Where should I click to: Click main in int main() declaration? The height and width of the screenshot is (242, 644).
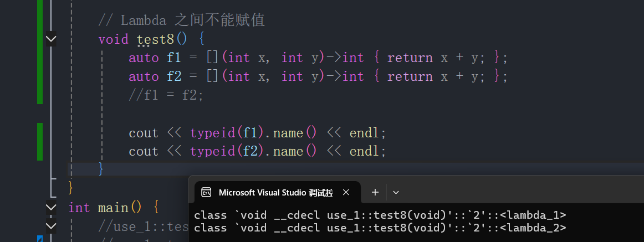(114, 208)
